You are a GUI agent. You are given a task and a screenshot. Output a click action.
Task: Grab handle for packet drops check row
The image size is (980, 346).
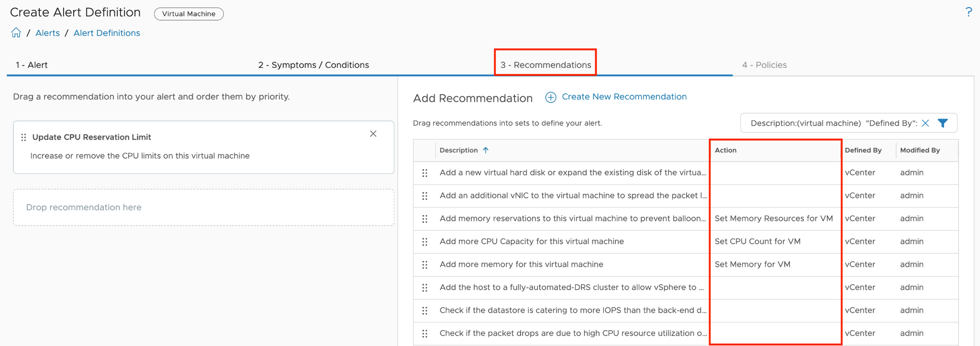(x=425, y=334)
